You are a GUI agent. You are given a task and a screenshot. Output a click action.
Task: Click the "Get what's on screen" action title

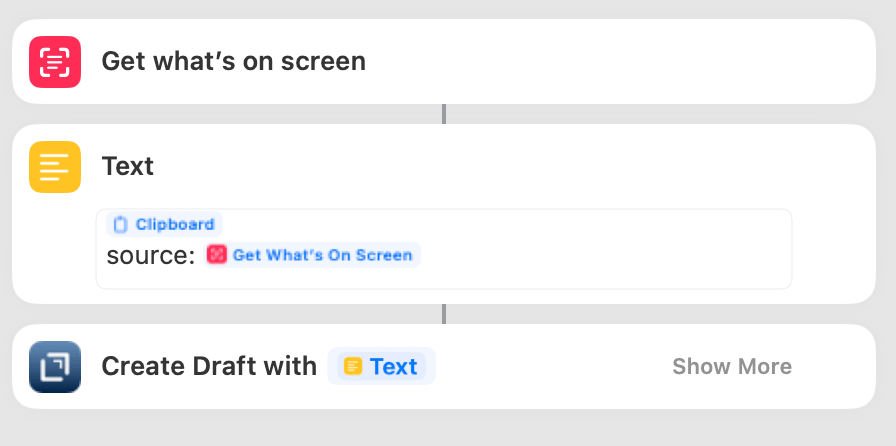point(233,62)
